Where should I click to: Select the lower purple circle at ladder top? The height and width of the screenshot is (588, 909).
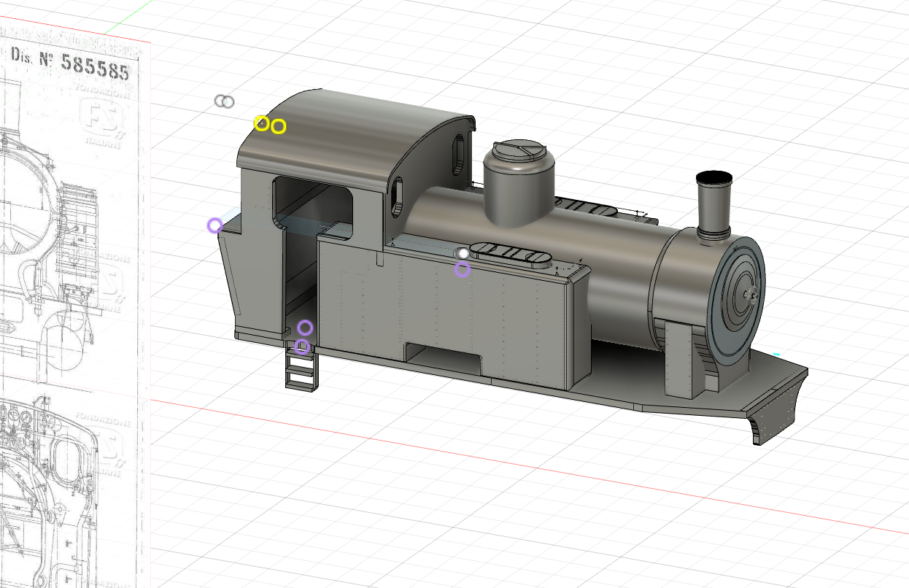[301, 347]
